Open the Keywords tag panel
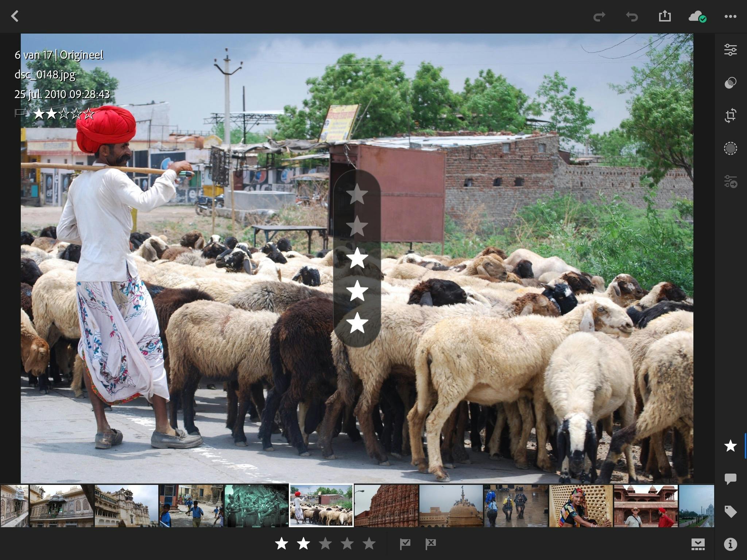Screen dimensions: 747x560 pyautogui.click(x=730, y=512)
